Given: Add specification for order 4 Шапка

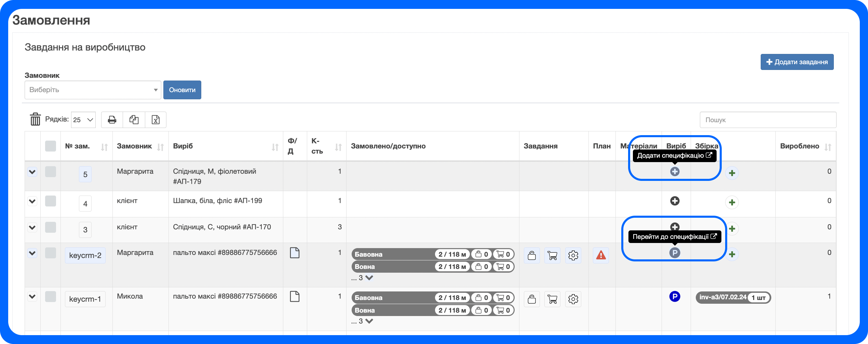Looking at the screenshot, I should [675, 201].
